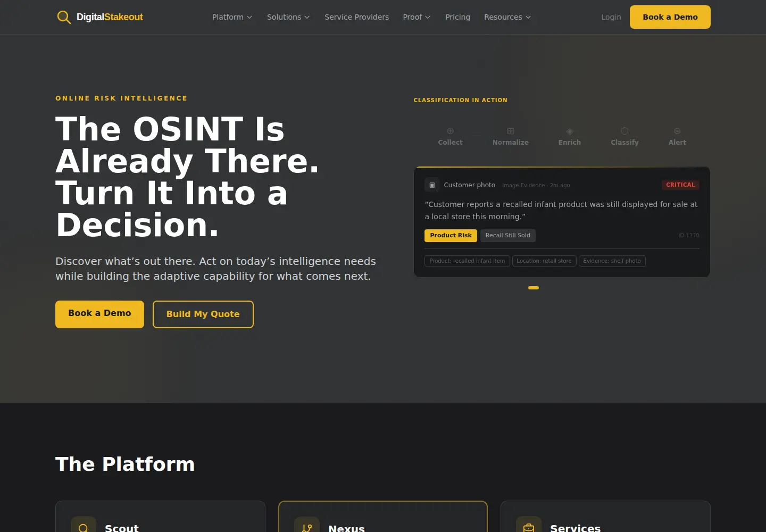Click the Customer photo image icon
766x532 pixels.
pos(432,185)
